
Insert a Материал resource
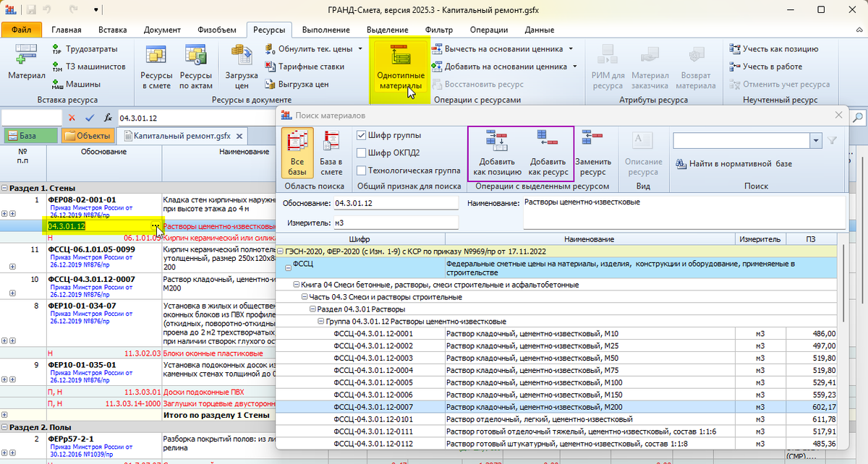point(26,62)
